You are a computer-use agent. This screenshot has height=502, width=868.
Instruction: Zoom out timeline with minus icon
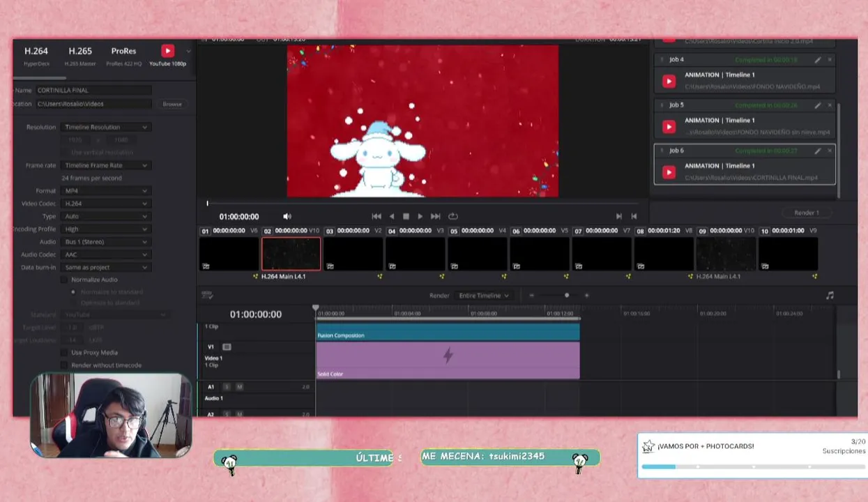pyautogui.click(x=531, y=296)
